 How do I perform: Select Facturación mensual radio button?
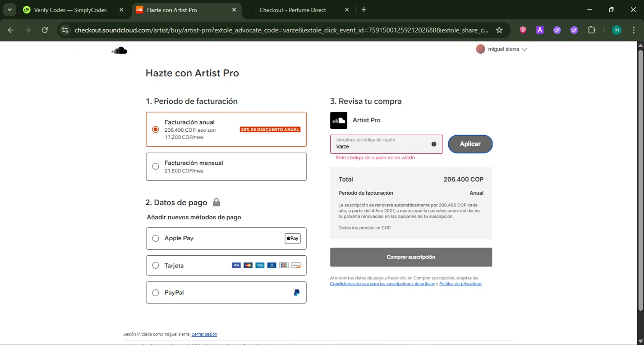pyautogui.click(x=155, y=166)
